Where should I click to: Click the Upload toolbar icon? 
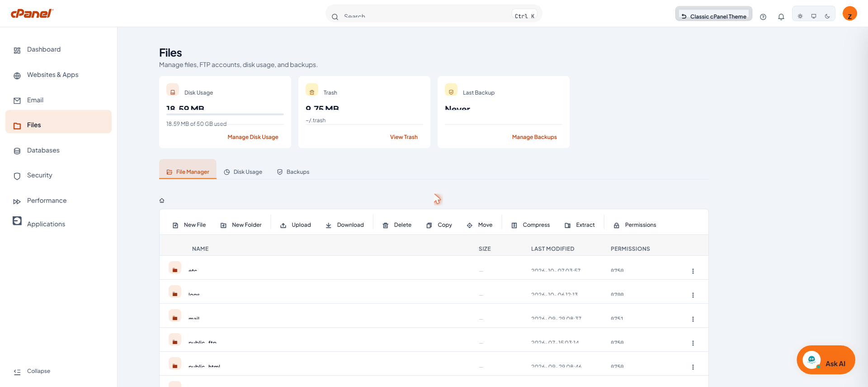(283, 225)
